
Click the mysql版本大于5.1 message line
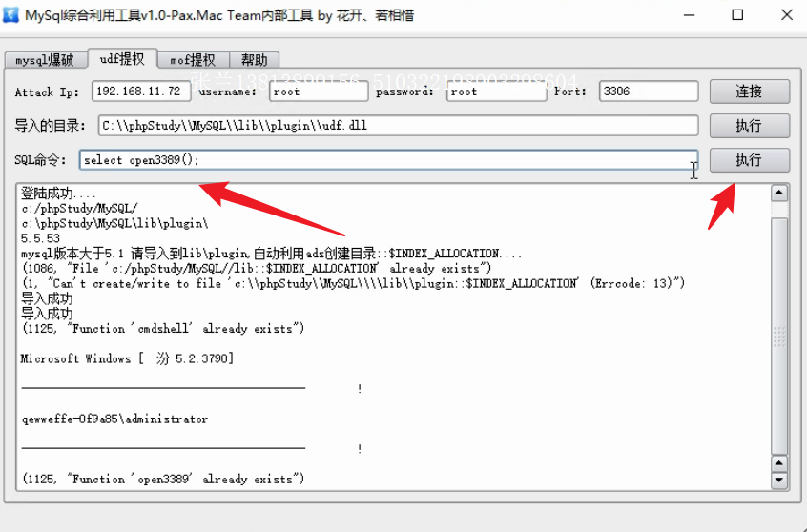(x=272, y=254)
